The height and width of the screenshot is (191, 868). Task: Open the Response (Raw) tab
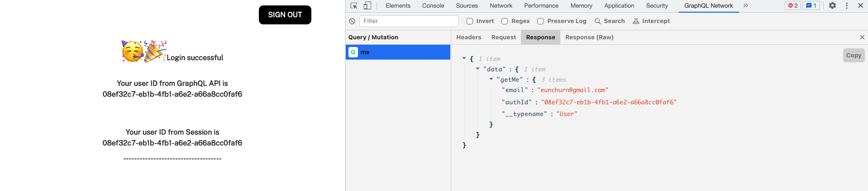589,37
